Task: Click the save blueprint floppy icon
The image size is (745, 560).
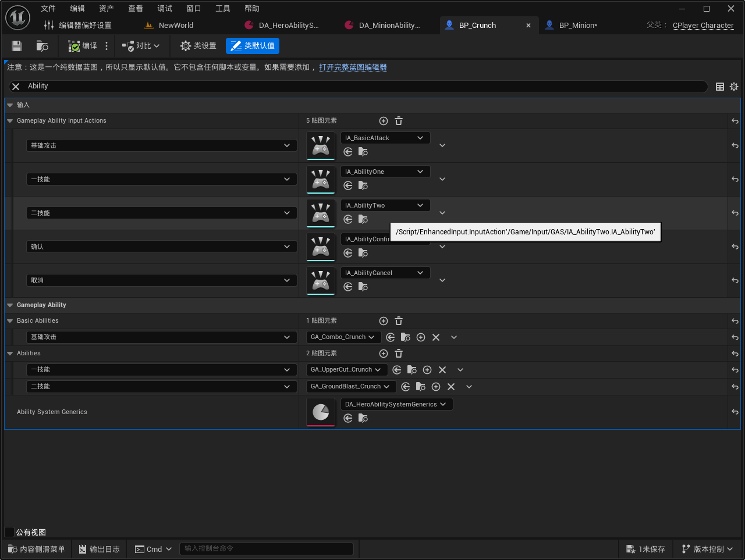Action: tap(17, 46)
